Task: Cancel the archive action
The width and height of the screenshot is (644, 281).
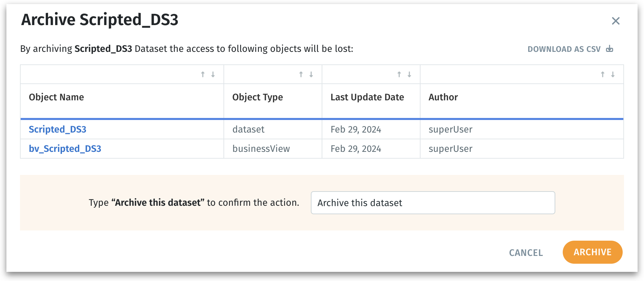Action: pyautogui.click(x=526, y=253)
